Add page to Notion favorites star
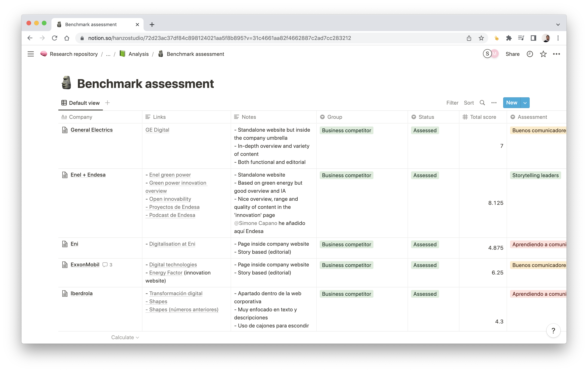This screenshot has width=588, height=372. pos(543,54)
